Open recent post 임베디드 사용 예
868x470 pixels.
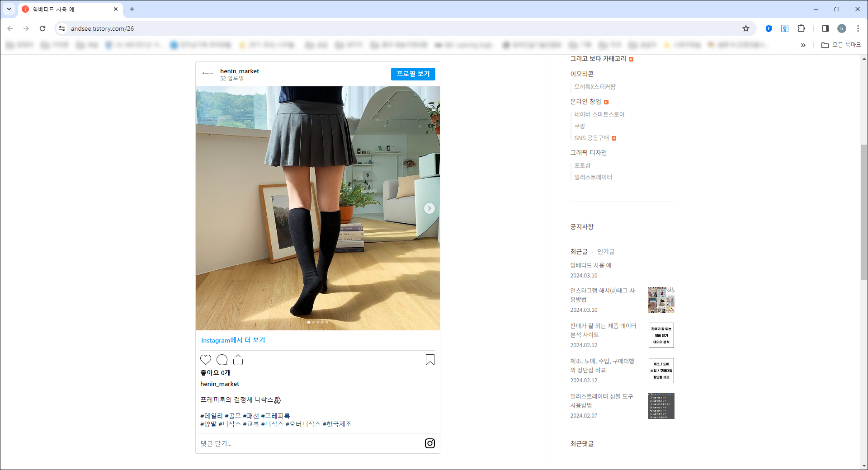[591, 265]
